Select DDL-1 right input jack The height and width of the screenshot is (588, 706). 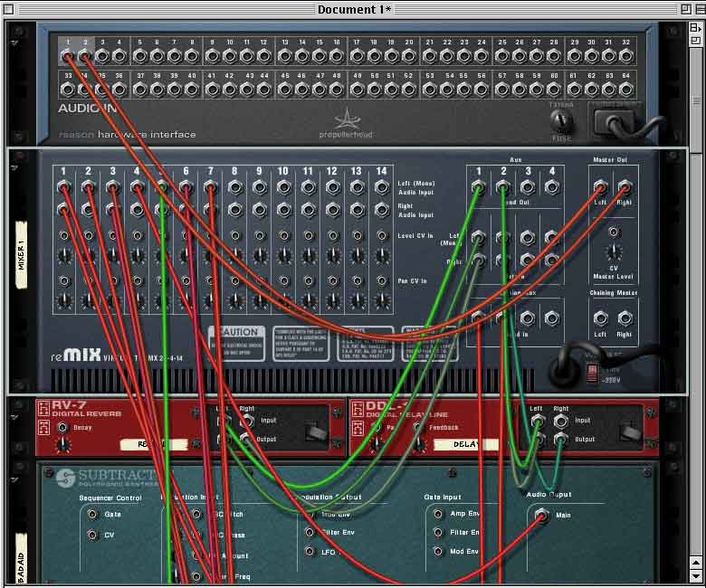560,421
